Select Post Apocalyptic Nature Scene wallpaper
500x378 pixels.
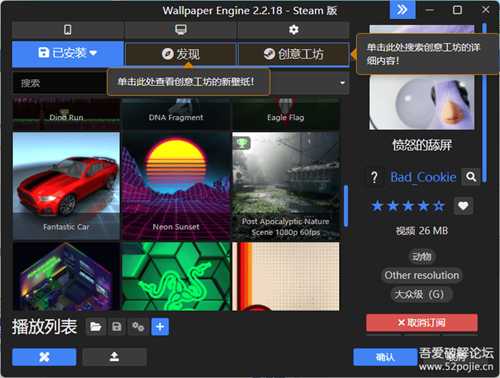coord(286,186)
